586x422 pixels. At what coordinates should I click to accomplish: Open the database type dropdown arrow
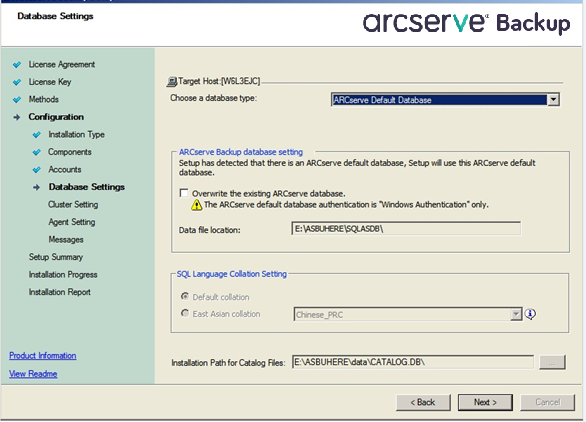pyautogui.click(x=553, y=100)
